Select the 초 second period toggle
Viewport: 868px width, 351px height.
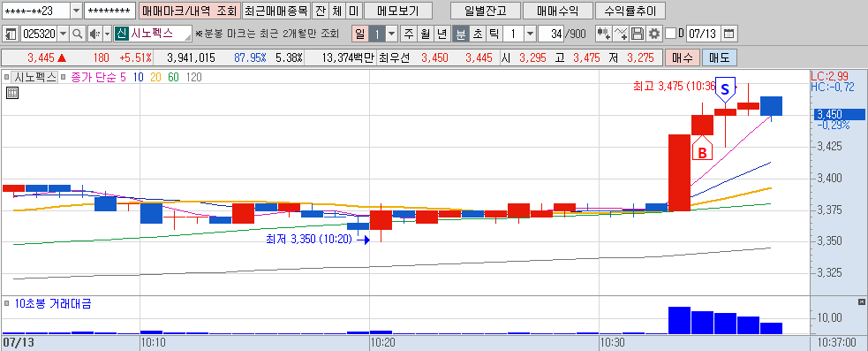pos(477,34)
